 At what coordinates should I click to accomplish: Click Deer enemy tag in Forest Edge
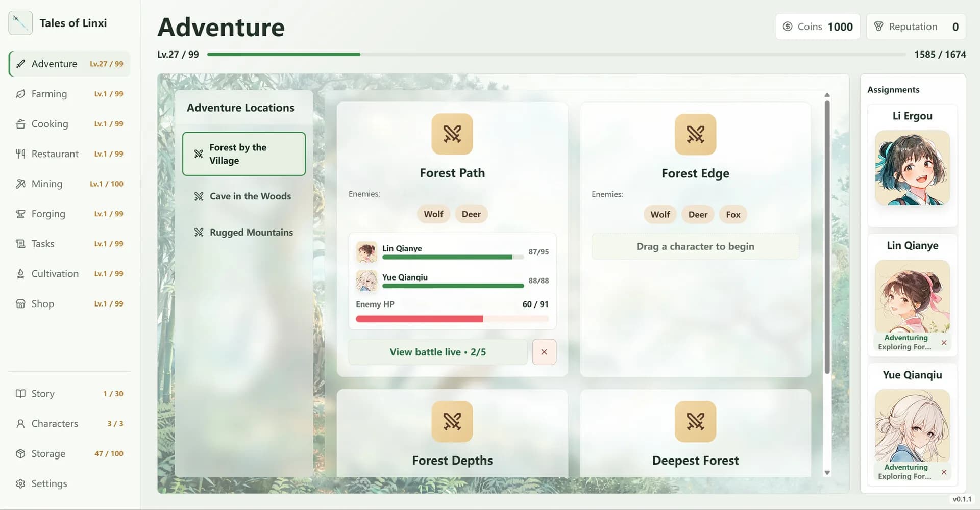click(698, 215)
